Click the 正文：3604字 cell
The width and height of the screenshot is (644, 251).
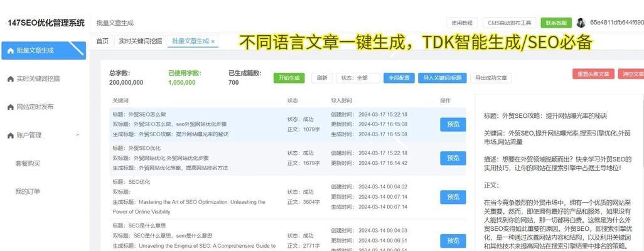point(303,201)
